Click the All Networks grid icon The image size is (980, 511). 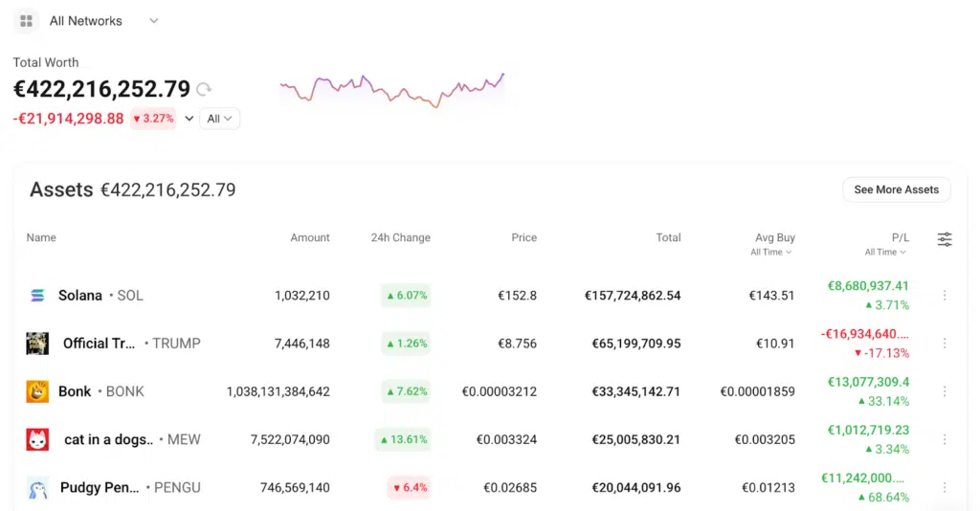(x=26, y=21)
